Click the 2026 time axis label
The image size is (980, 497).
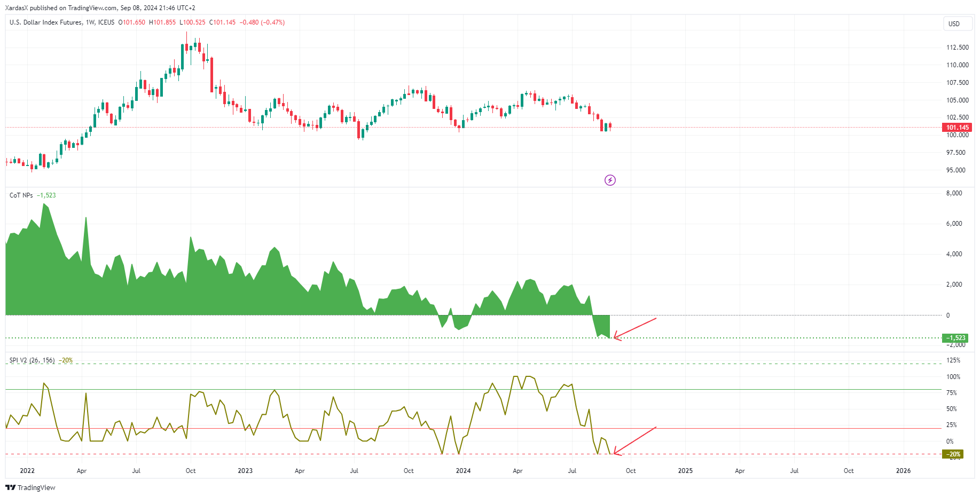coord(903,471)
